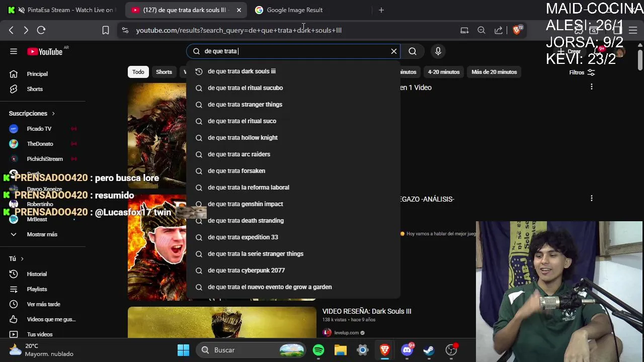Select suggestion "de que trata la reforma laboral"

(x=293, y=188)
